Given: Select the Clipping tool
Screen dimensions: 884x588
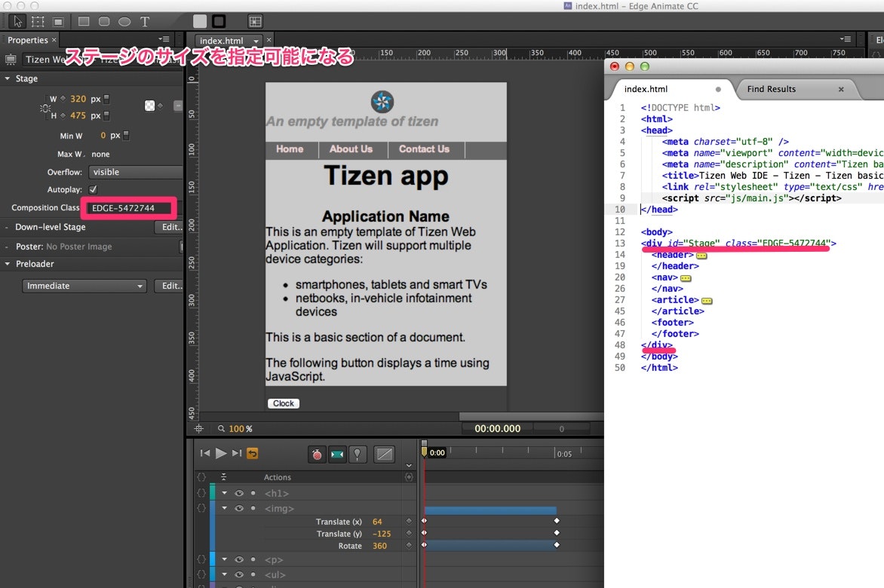Looking at the screenshot, I should click(58, 21).
